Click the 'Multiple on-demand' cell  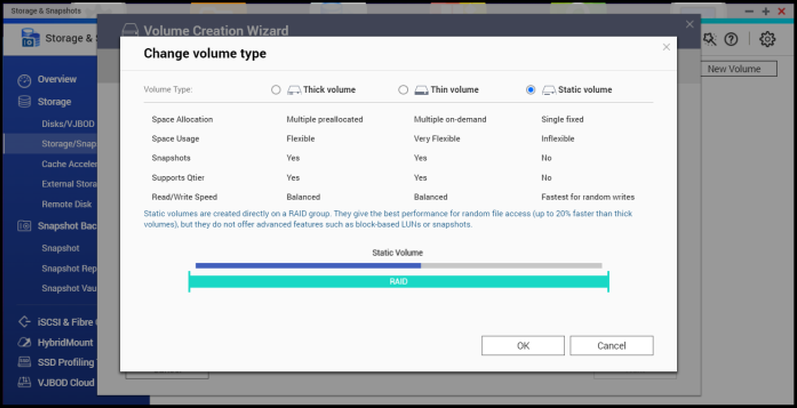[450, 119]
